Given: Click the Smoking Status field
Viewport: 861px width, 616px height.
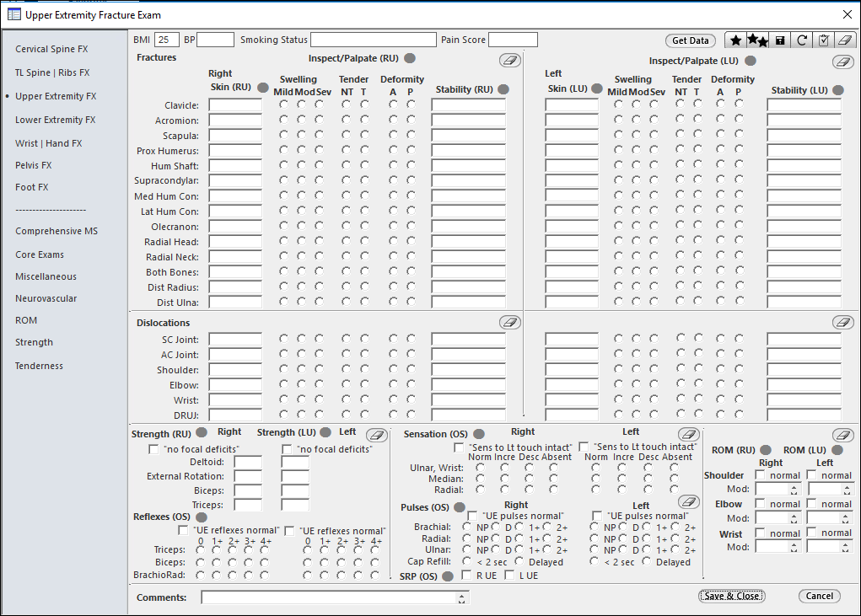Looking at the screenshot, I should [x=374, y=40].
